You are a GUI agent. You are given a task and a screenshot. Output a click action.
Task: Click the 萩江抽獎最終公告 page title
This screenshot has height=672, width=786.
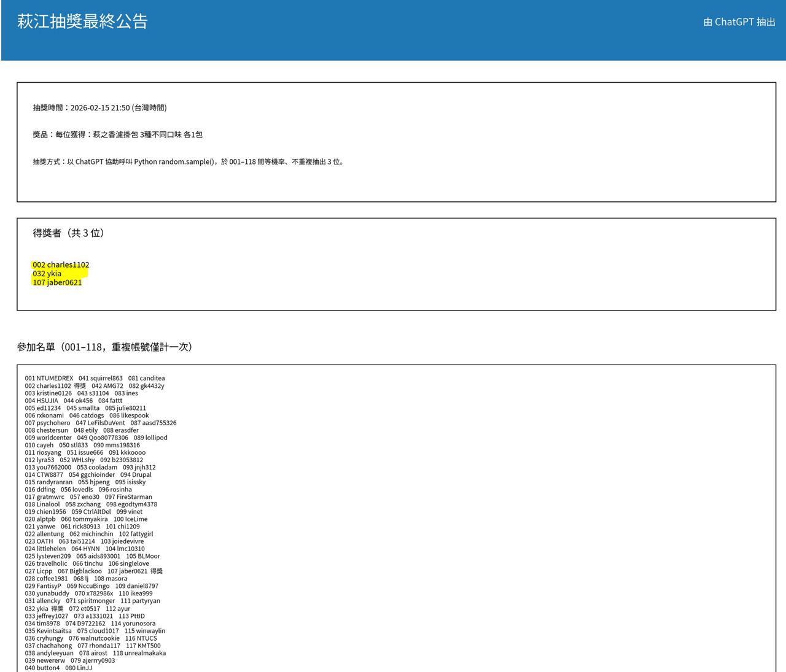click(x=82, y=21)
